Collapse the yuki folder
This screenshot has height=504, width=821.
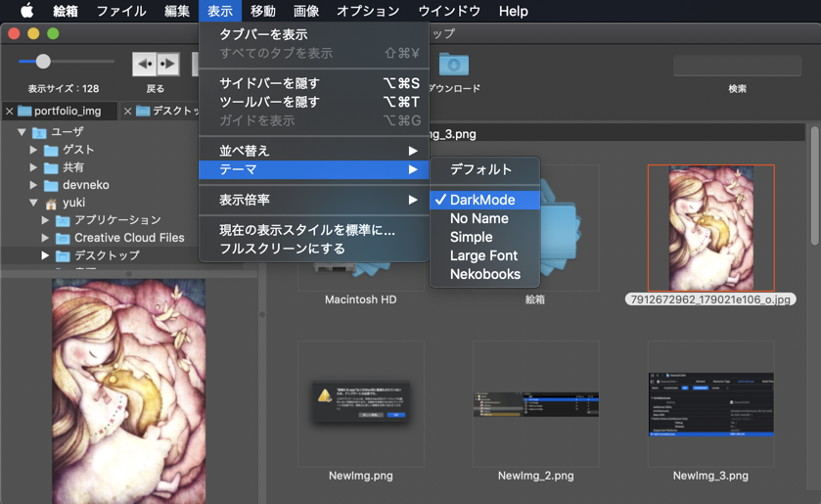pyautogui.click(x=33, y=203)
